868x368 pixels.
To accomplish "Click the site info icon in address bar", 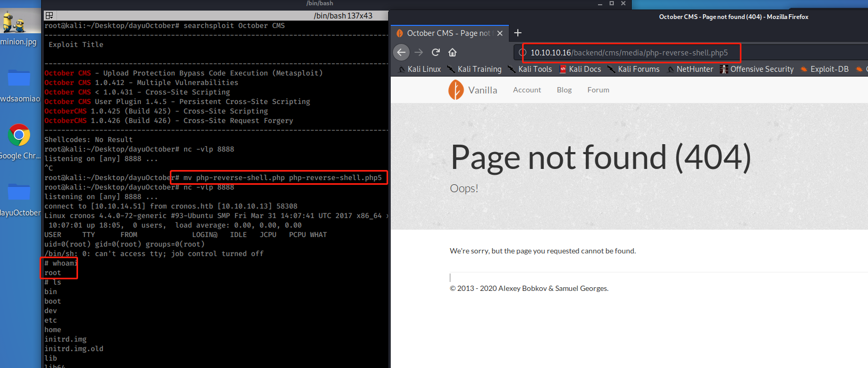I will [523, 53].
